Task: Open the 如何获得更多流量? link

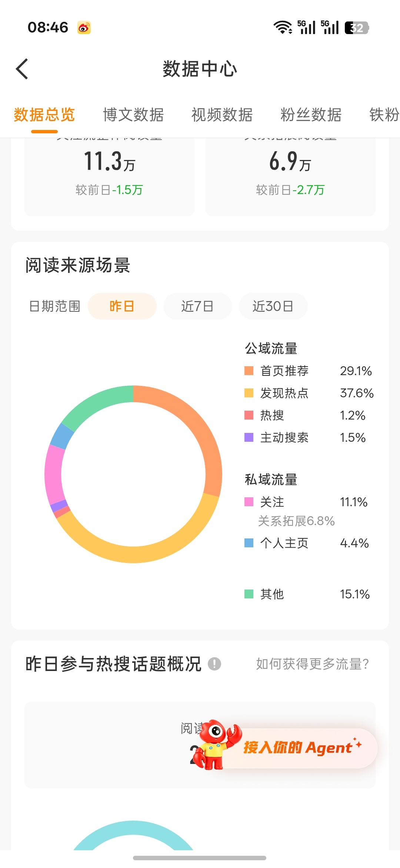Action: tap(312, 664)
